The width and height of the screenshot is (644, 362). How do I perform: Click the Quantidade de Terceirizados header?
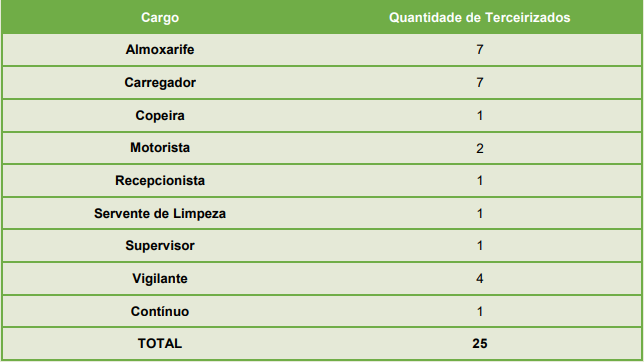click(479, 18)
